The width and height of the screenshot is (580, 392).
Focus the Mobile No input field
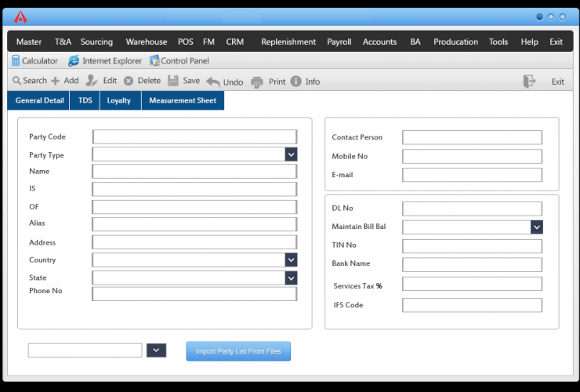473,156
